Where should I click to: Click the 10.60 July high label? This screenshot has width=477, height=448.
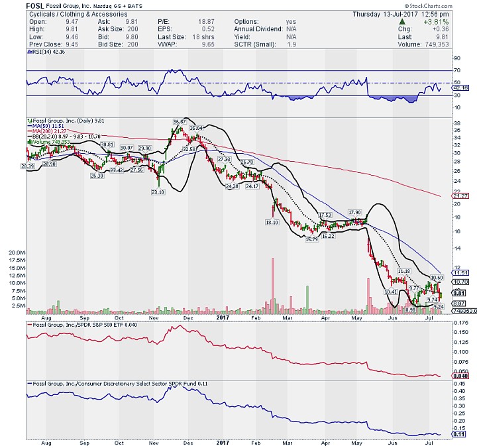pyautogui.click(x=437, y=278)
